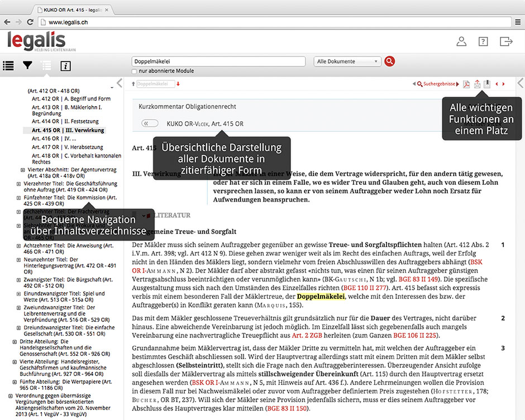Expand 'Achtzehnter Titel: Die Anweisung' node
Viewport: 525px width, 420px height.
[18, 245]
